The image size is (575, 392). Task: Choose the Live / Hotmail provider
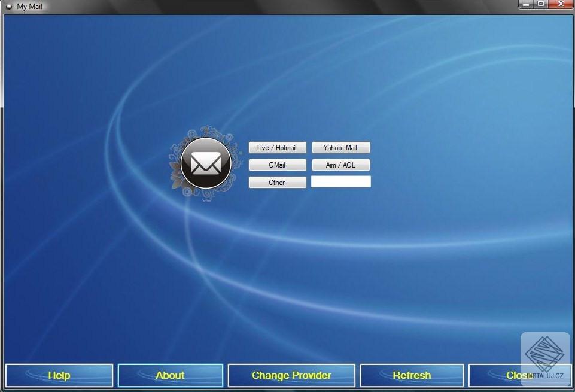[x=277, y=147]
